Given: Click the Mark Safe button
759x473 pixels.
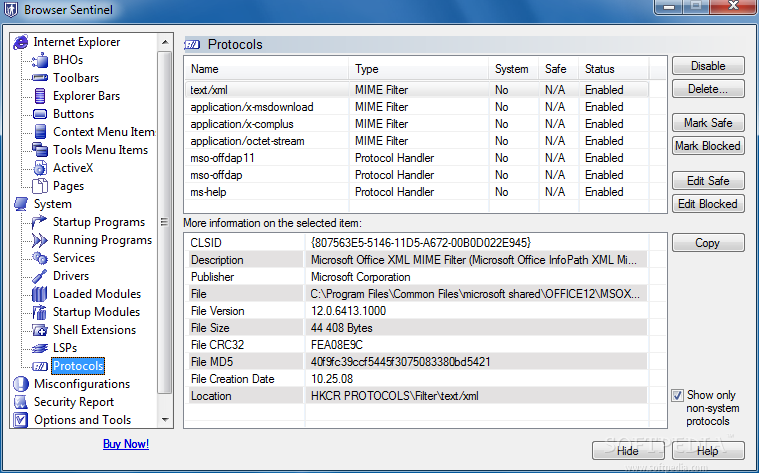Looking at the screenshot, I should 708,123.
